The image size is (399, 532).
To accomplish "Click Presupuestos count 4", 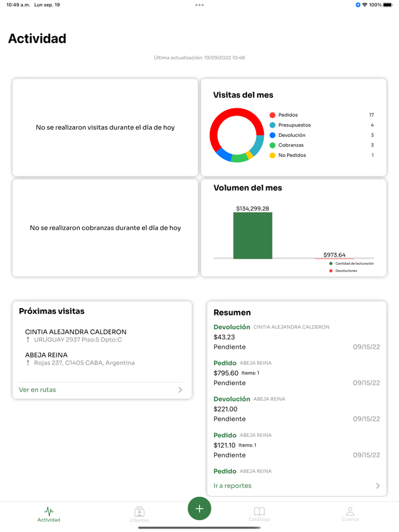I will 372,125.
